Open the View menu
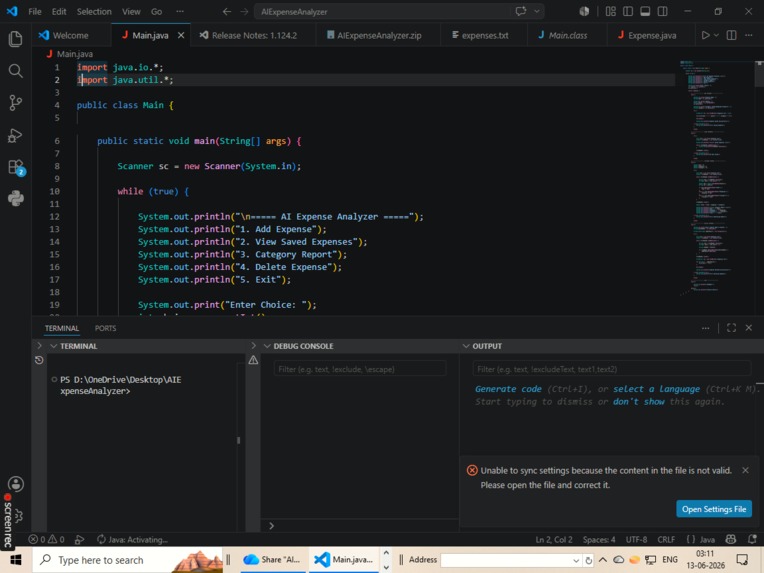 point(131,11)
